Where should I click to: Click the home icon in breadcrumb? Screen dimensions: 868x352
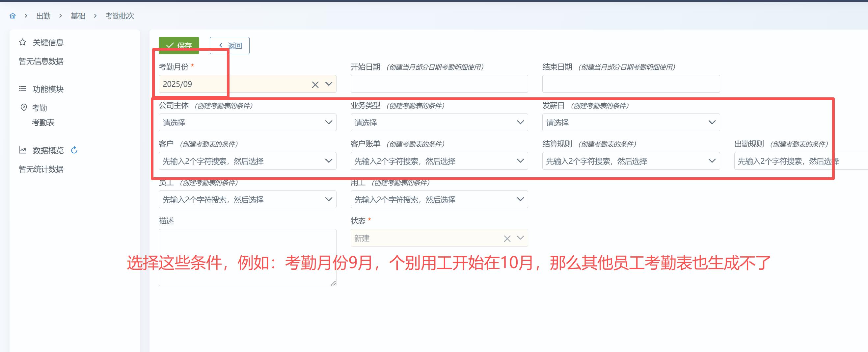point(13,16)
